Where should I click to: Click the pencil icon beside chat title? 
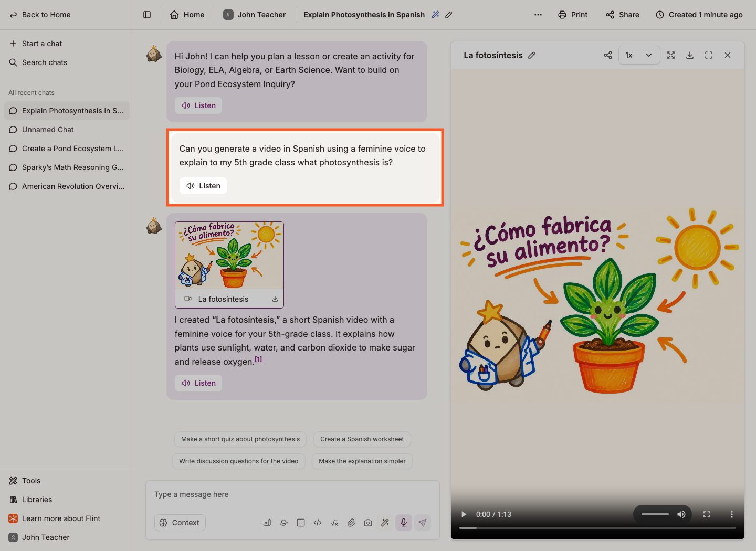(x=448, y=15)
